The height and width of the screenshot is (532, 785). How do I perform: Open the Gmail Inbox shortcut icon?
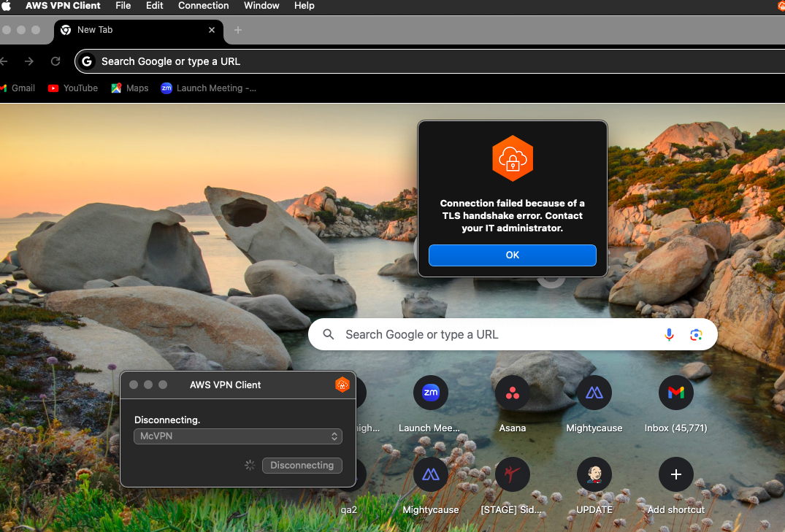(x=676, y=393)
